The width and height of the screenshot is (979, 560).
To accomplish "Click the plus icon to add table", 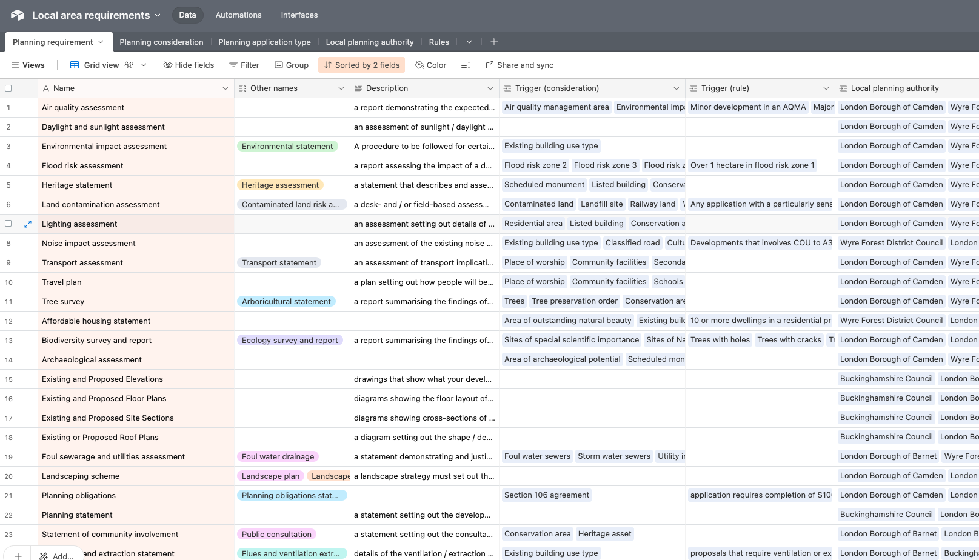I will click(x=494, y=42).
